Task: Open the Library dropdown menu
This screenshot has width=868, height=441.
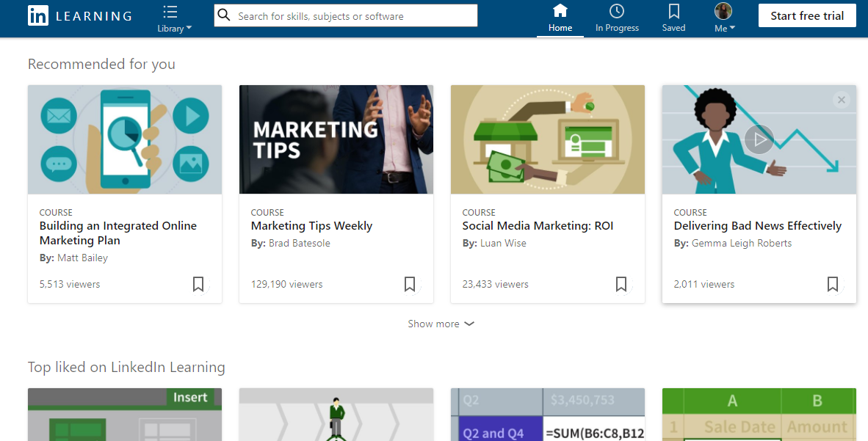Action: tap(174, 19)
